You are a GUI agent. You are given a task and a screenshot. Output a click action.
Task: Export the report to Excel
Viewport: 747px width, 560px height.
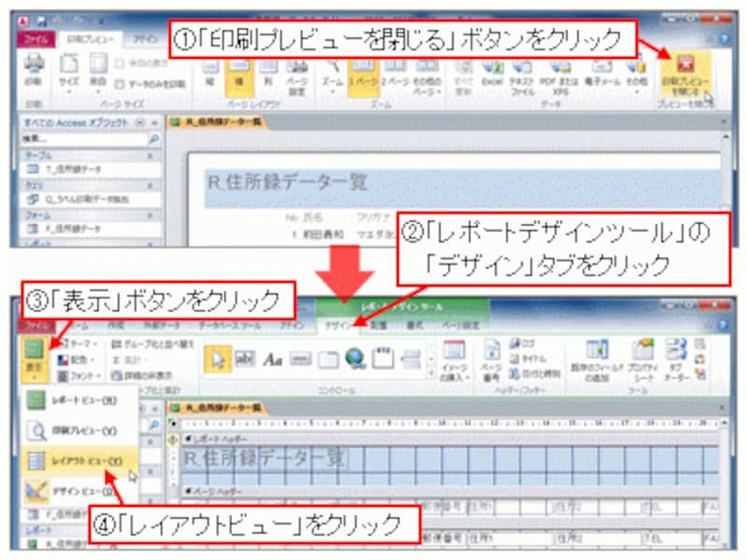pyautogui.click(x=492, y=74)
